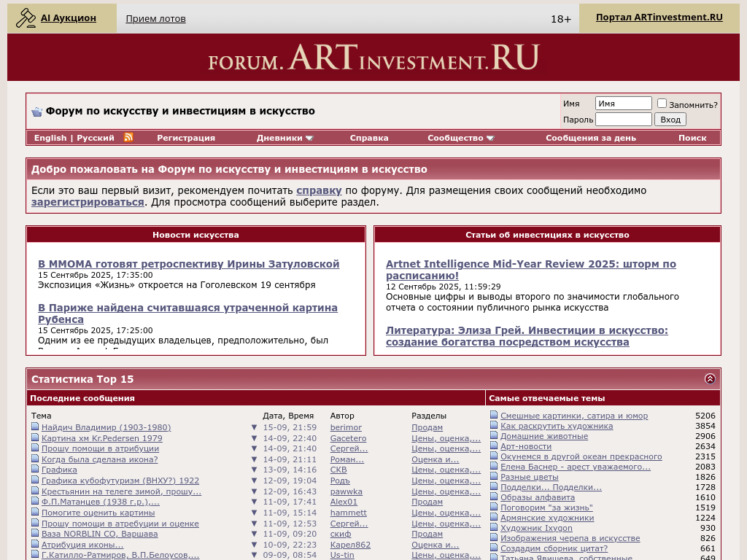Enable the Запомнить checkbox
This screenshot has width=747, height=560.
(662, 104)
